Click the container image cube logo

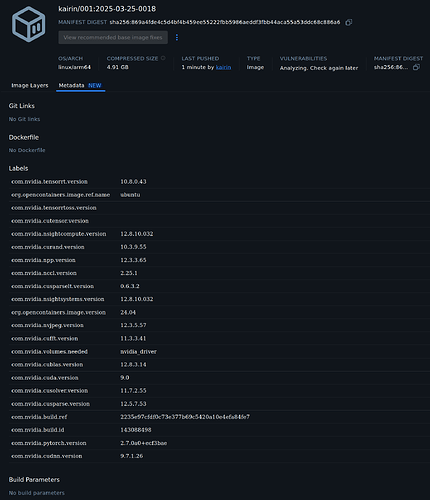point(29,24)
